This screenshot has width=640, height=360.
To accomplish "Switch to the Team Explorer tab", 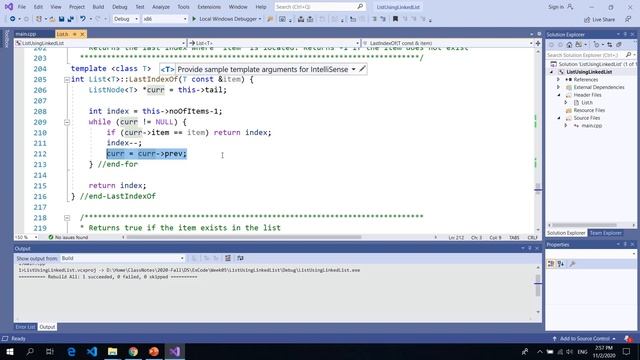I will [x=606, y=233].
